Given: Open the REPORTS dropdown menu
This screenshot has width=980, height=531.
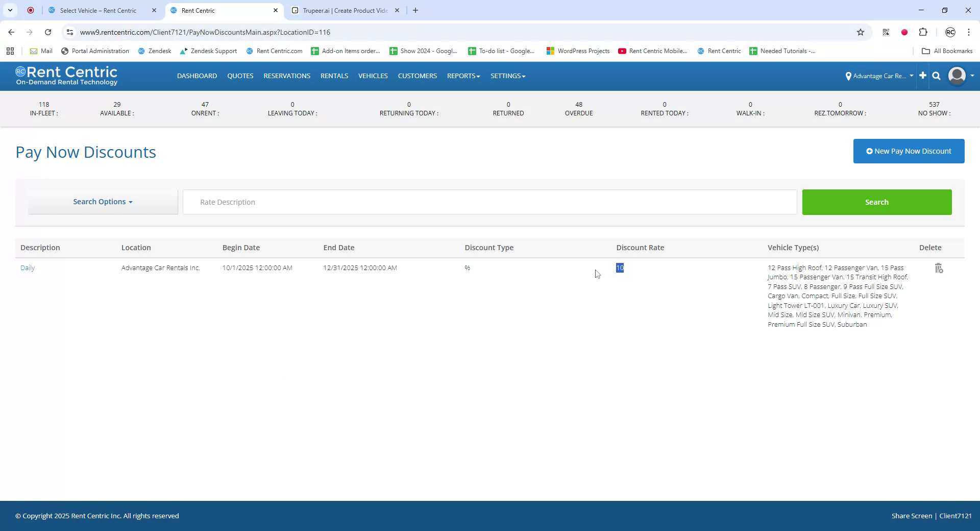Looking at the screenshot, I should (462, 76).
